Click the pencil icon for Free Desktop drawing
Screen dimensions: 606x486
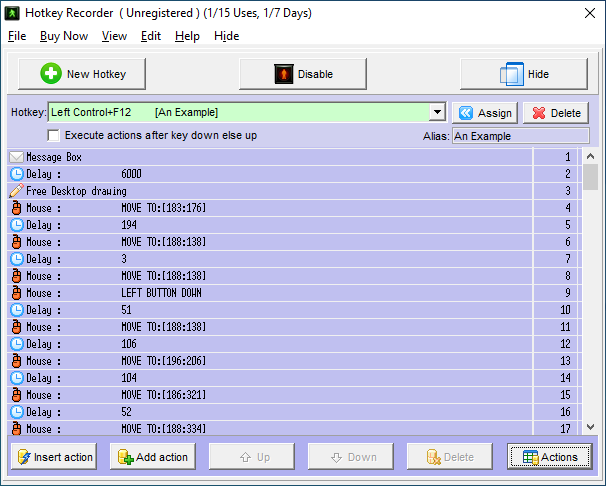pos(16,191)
